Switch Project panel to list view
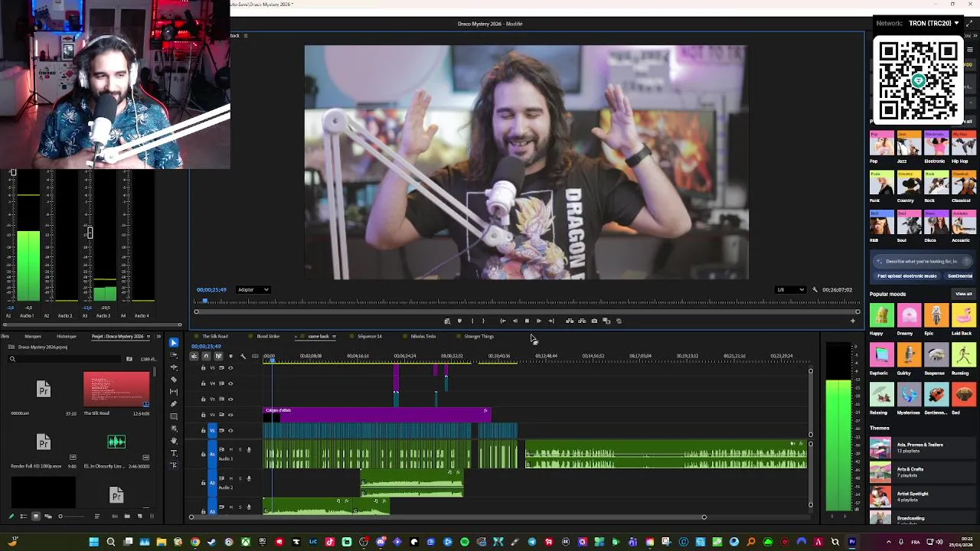 [24, 517]
